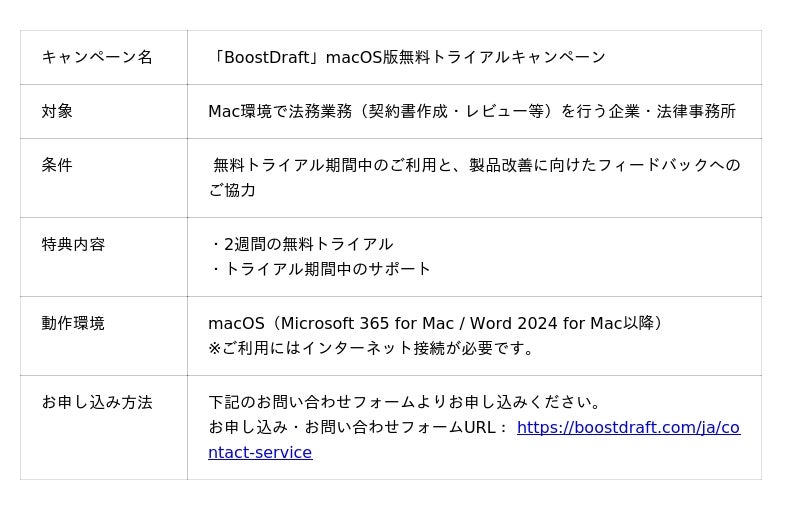Screen dimensions: 800x510
Task: Select the macOS(Microsoft 365 for Mac requirement line
Action: pyautogui.click(x=437, y=323)
